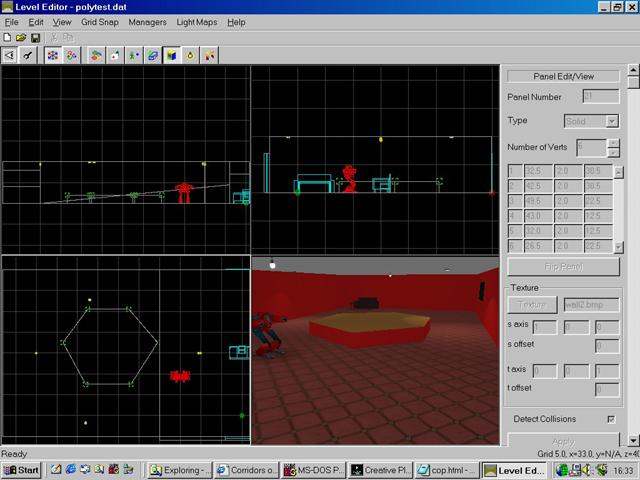Select the wrench edit mode tool
This screenshot has height=480, width=640.
pyautogui.click(x=28, y=55)
